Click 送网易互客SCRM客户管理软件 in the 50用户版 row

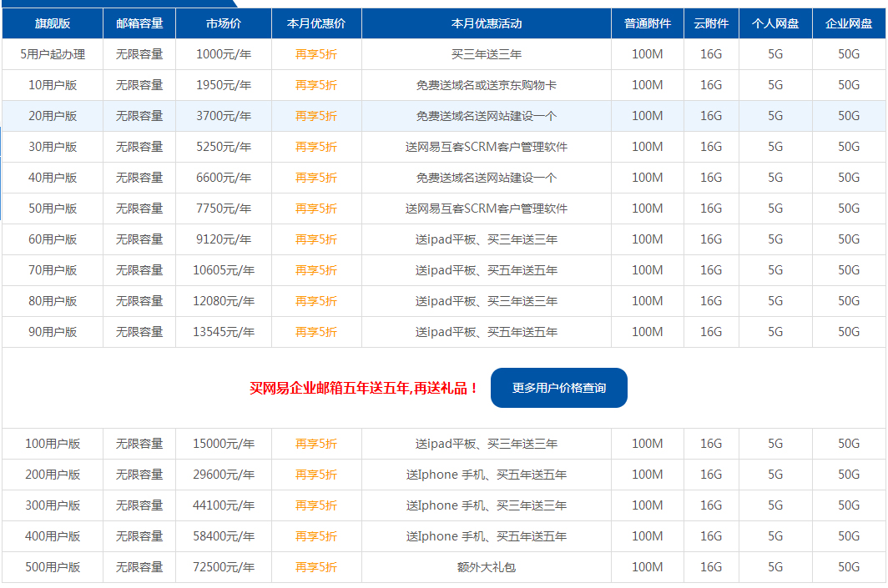point(487,209)
